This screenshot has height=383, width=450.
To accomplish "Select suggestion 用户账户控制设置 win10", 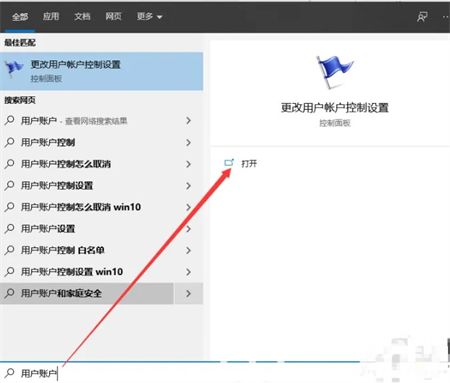I will pos(101,272).
